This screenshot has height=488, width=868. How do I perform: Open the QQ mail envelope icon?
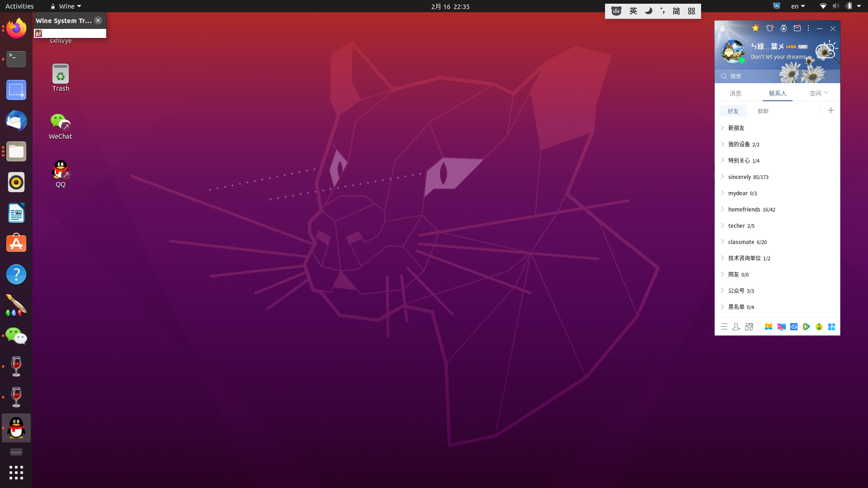tap(797, 28)
